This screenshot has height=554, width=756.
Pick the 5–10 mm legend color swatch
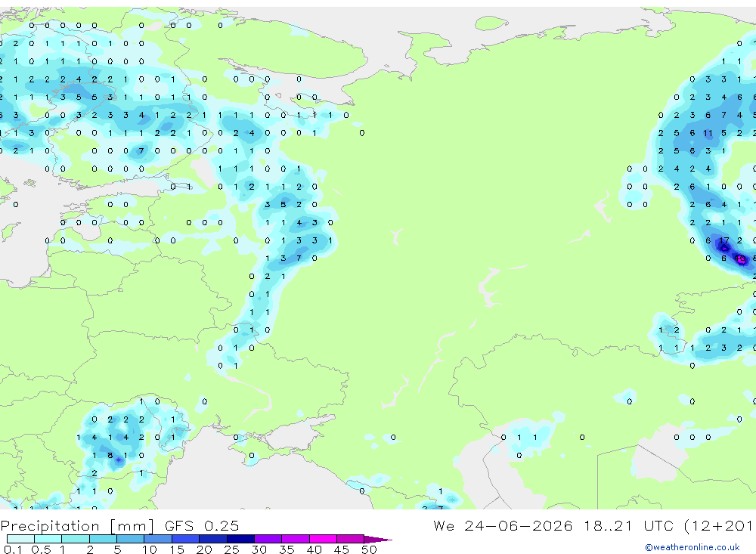130,539
